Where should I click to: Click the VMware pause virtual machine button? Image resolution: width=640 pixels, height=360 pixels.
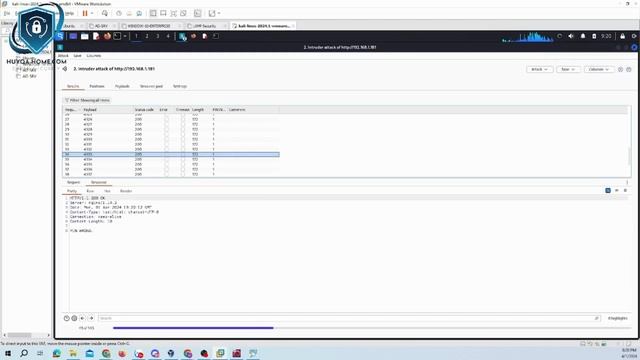[x=85, y=13]
